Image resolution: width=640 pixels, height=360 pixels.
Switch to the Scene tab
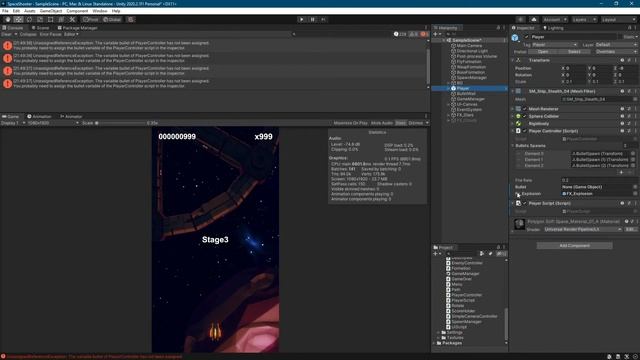[40, 28]
